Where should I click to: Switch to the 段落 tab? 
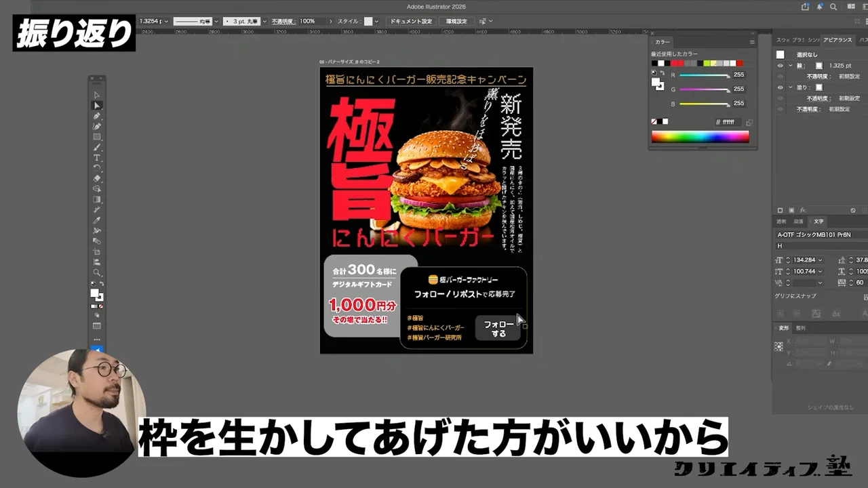coord(799,222)
